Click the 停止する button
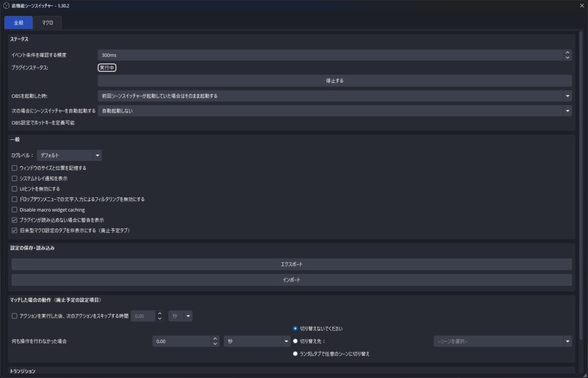The image size is (588, 378). (334, 80)
